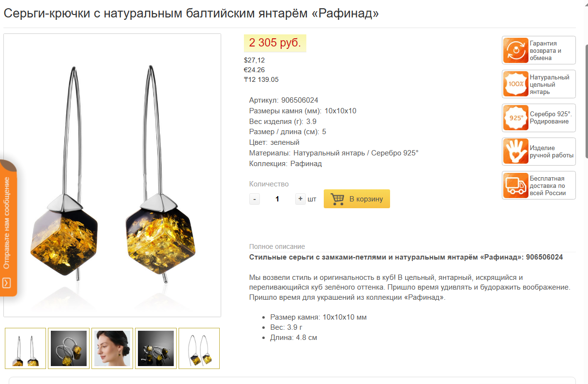Viewport: 588px width, 384px height.
Task: Increase quantity with the plus button
Action: pyautogui.click(x=301, y=199)
